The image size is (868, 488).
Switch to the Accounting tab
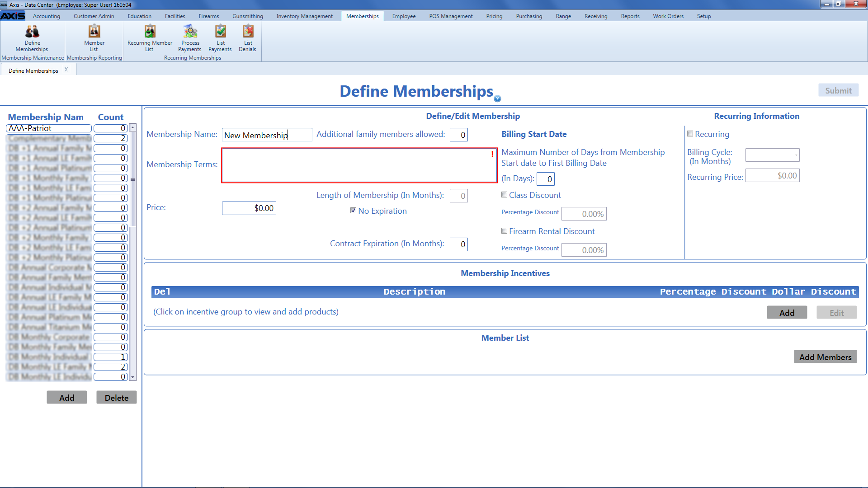[x=46, y=16]
